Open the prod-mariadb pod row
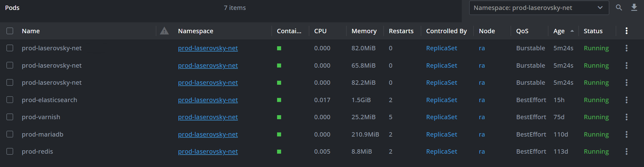 click(x=43, y=134)
